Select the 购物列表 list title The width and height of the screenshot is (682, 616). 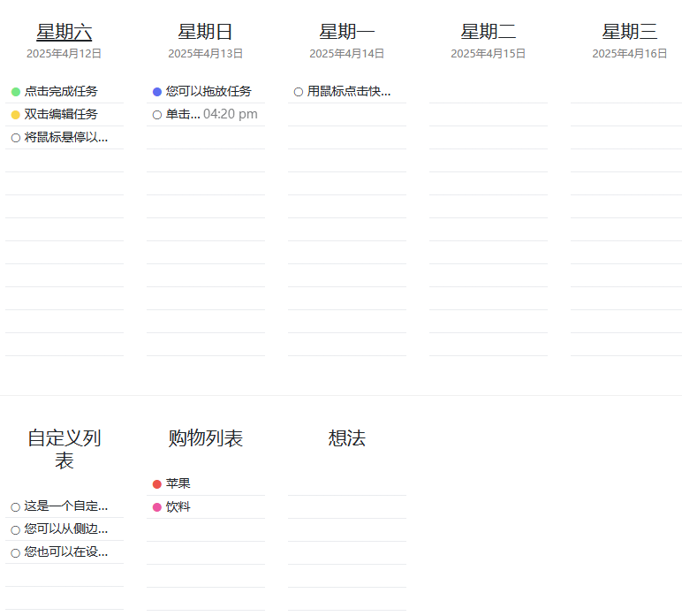coord(205,438)
